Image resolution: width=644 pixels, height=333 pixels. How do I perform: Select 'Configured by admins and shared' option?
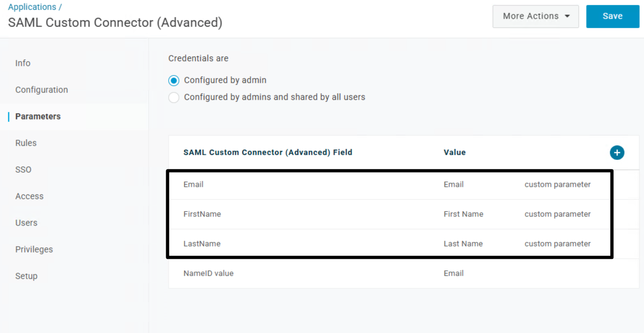point(174,98)
